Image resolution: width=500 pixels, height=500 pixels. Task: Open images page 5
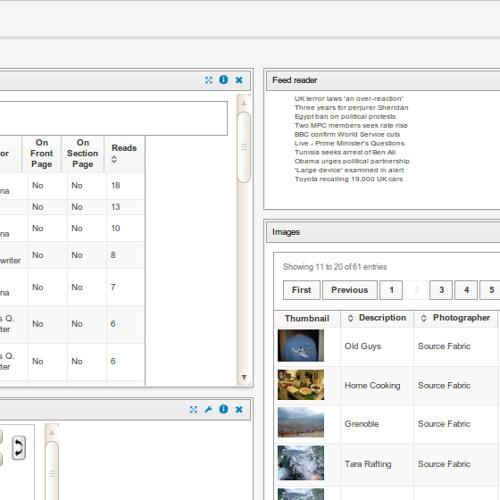(x=491, y=290)
